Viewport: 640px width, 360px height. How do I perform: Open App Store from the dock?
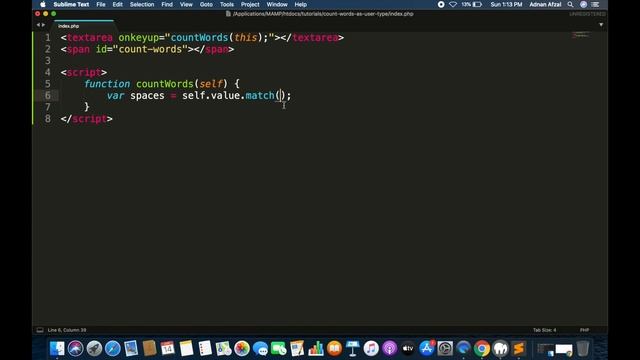427,349
